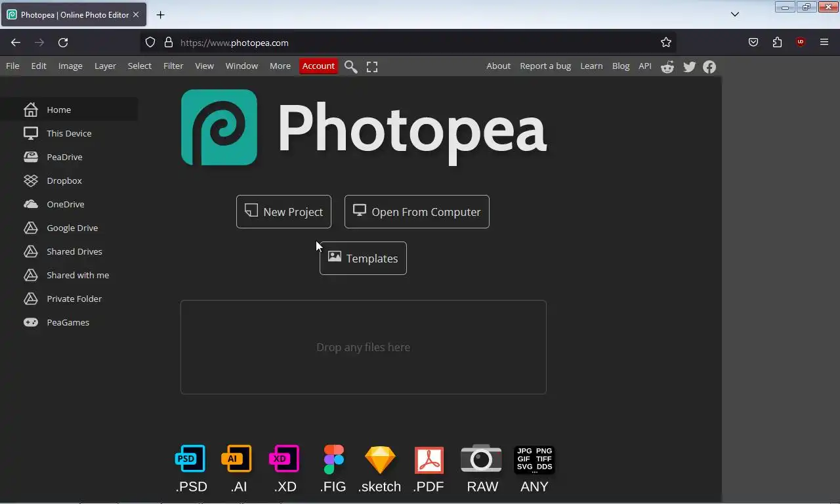This screenshot has height=504, width=840.
Task: Click the red Account button
Action: (x=318, y=66)
